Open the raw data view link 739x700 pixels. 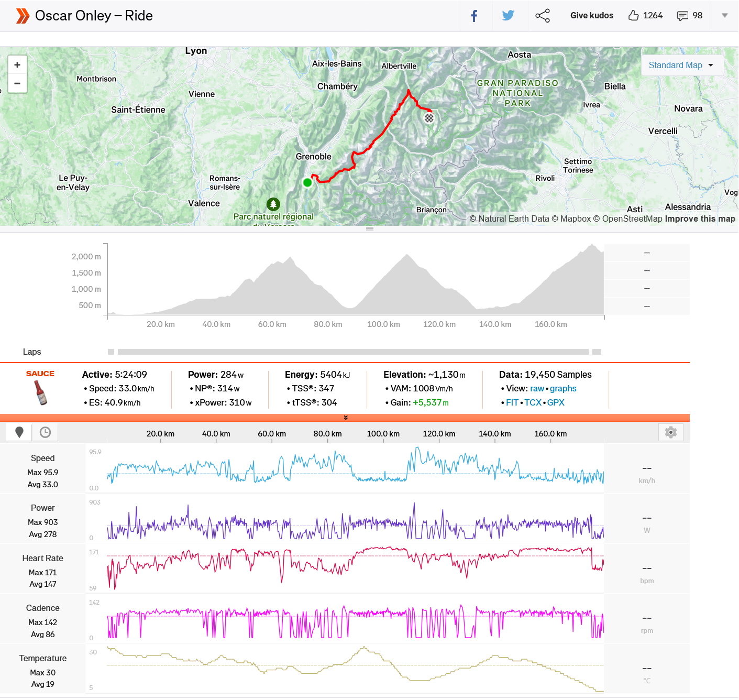point(537,389)
